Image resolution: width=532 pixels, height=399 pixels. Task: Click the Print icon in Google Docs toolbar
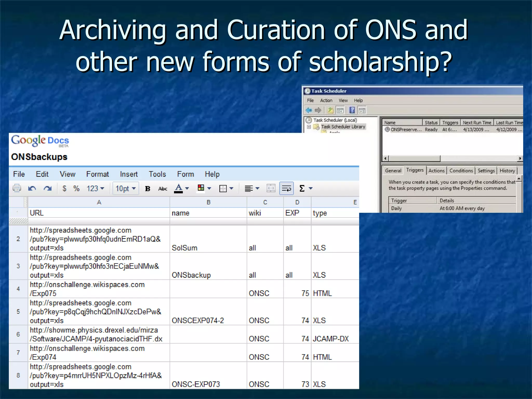click(17, 188)
